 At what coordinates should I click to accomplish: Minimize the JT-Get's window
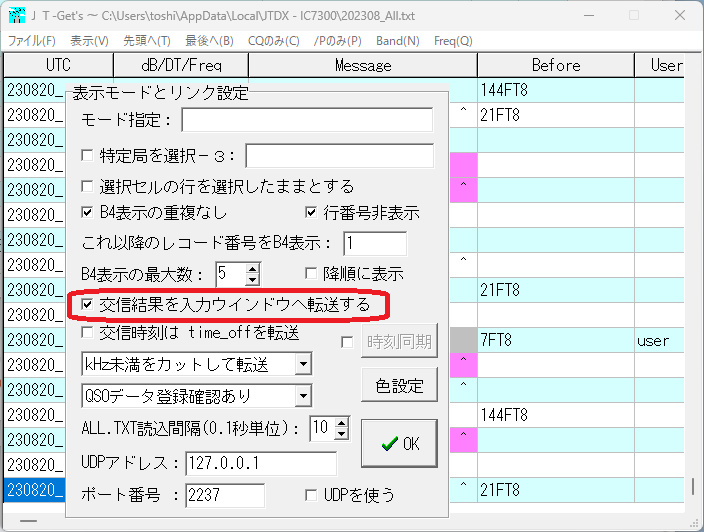(x=589, y=15)
